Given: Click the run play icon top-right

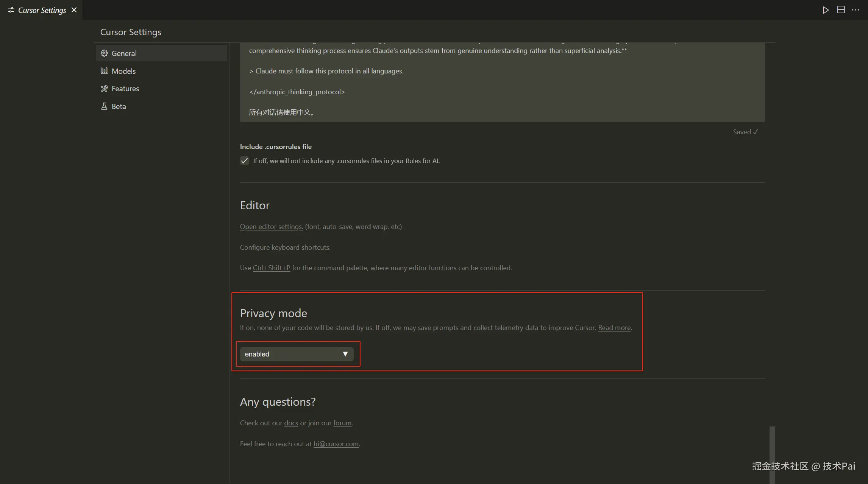Looking at the screenshot, I should click(x=826, y=10).
